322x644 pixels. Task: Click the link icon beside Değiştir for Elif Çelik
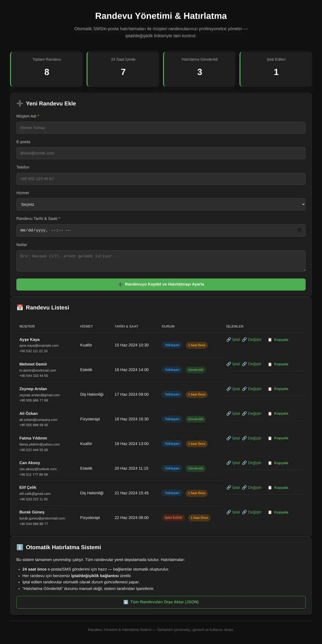[x=244, y=488]
